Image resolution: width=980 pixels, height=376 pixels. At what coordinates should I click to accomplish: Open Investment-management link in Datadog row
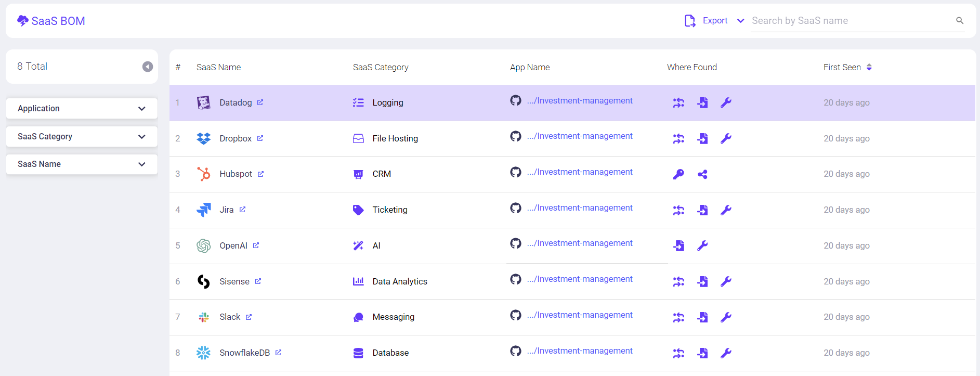580,101
